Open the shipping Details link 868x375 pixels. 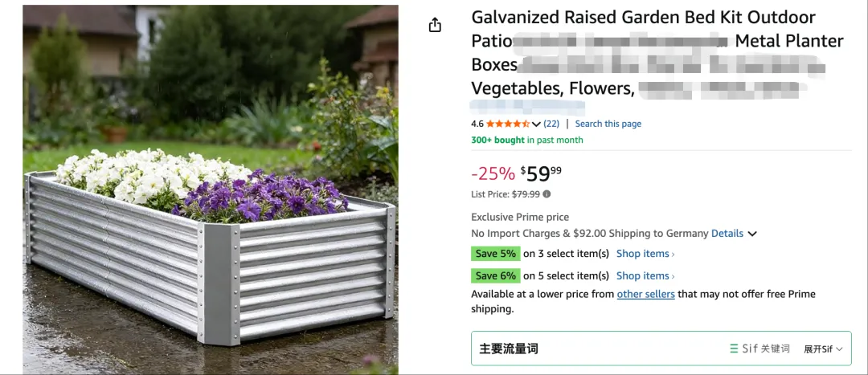[727, 234]
